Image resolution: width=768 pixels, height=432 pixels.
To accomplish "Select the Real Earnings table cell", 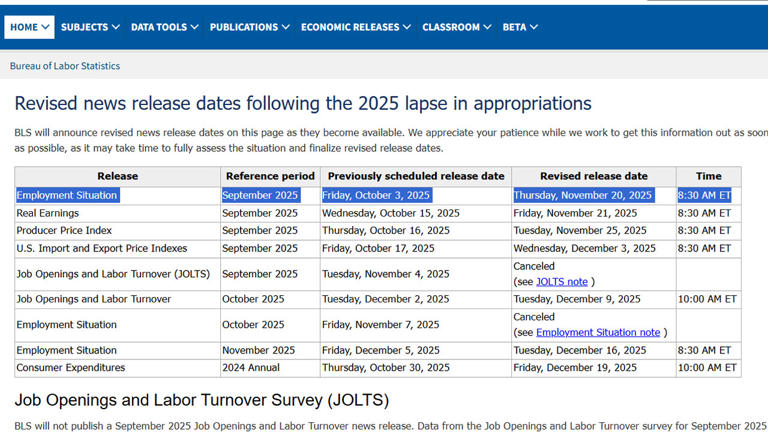I will (x=48, y=213).
